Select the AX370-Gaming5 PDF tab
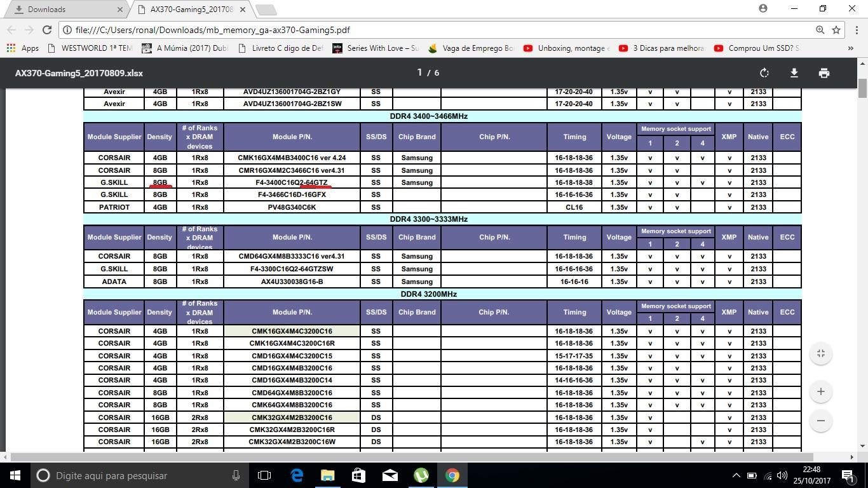 [191, 10]
